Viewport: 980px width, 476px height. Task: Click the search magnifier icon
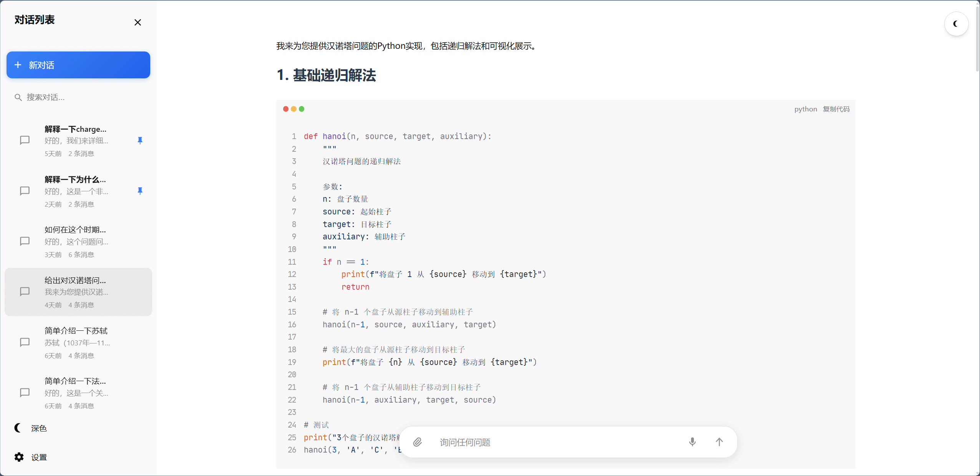coord(18,97)
